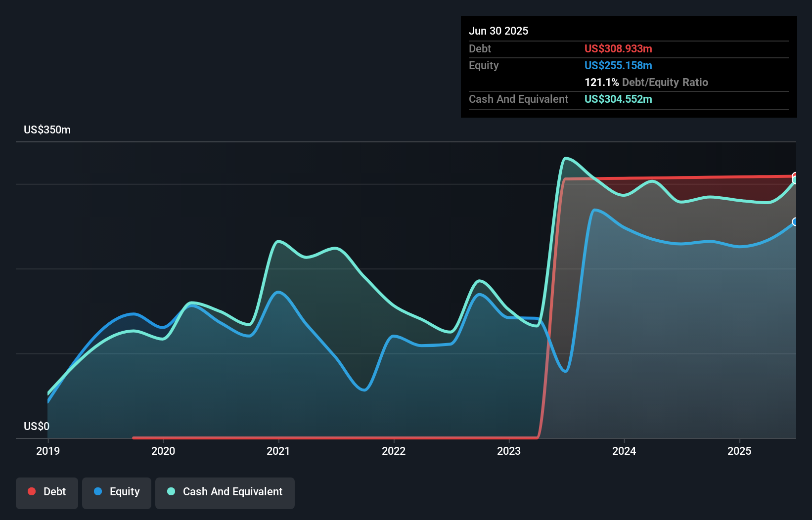The height and width of the screenshot is (520, 812).
Task: Click the US$255.158m Equity value link
Action: [x=618, y=65]
